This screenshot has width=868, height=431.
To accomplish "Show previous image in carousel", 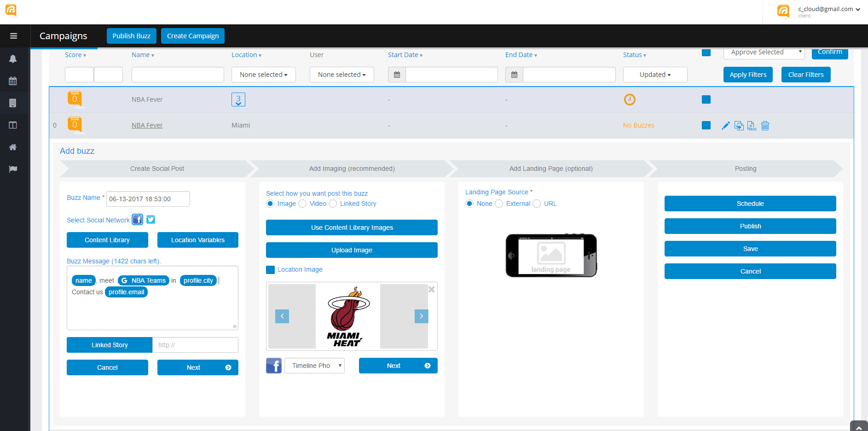I will [282, 316].
